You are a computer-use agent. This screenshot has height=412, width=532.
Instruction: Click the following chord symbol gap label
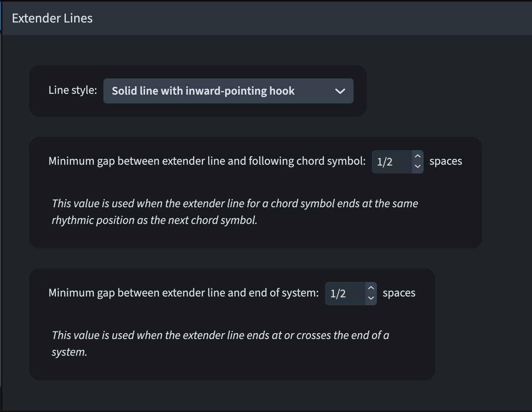(x=207, y=161)
